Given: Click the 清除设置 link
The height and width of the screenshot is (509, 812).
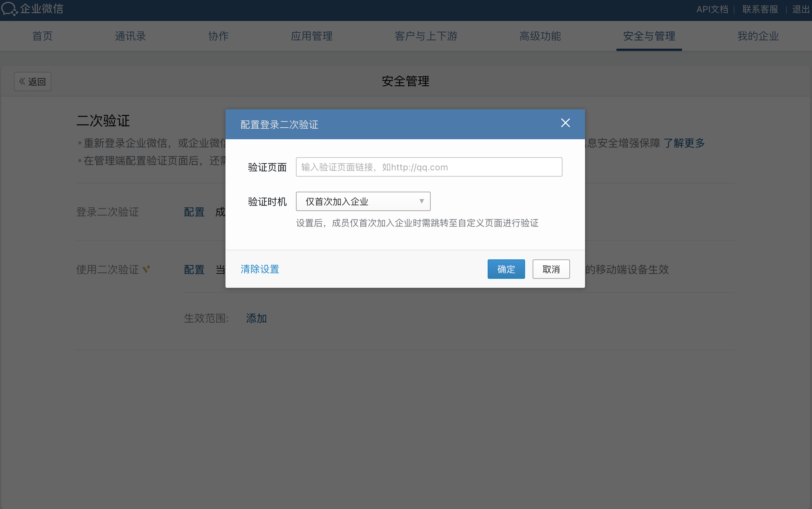Looking at the screenshot, I should [x=260, y=269].
